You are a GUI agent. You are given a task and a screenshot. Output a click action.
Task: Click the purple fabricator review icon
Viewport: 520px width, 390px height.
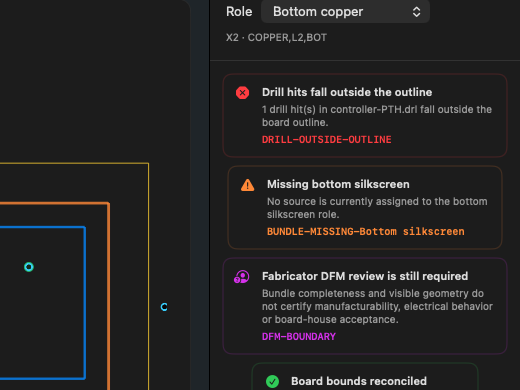pyautogui.click(x=242, y=277)
